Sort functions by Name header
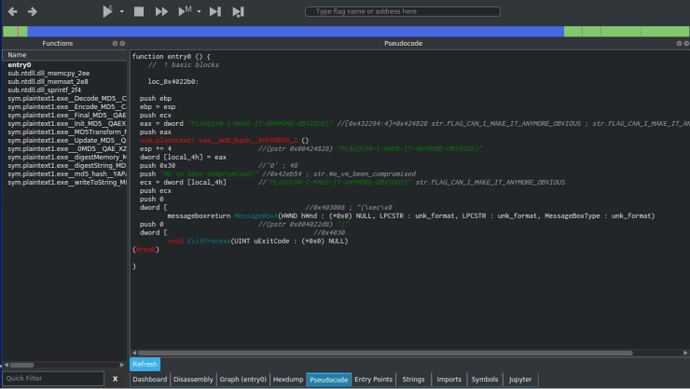Viewport: 690px width, 389px height. (65, 55)
